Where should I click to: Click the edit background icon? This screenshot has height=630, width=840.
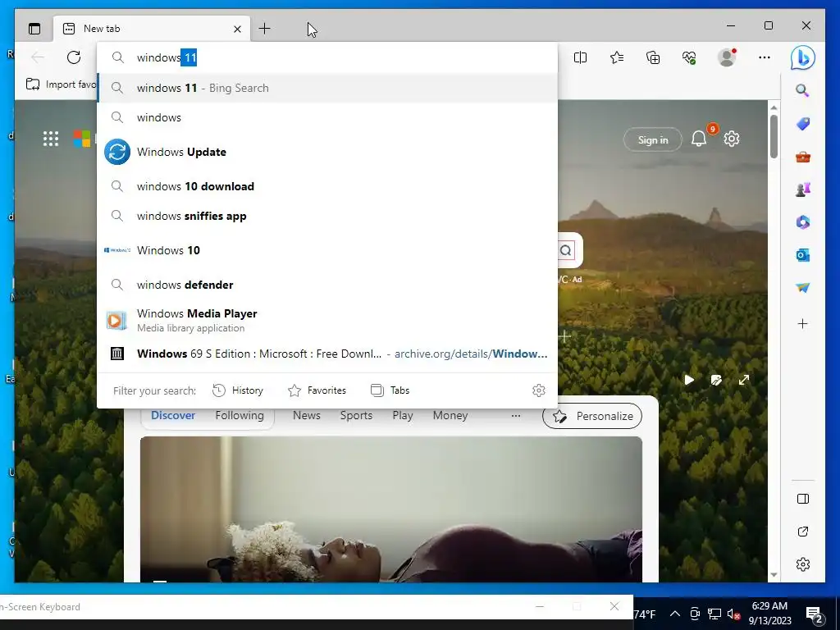coord(716,380)
